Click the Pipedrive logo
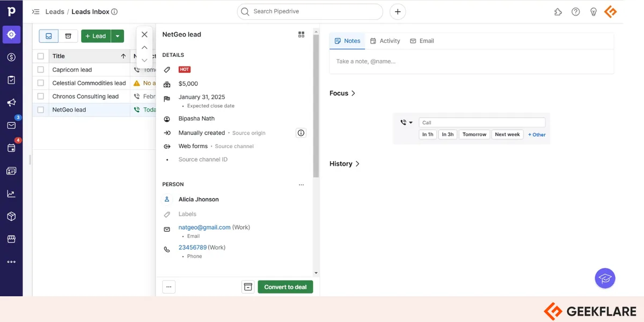 (11, 11)
